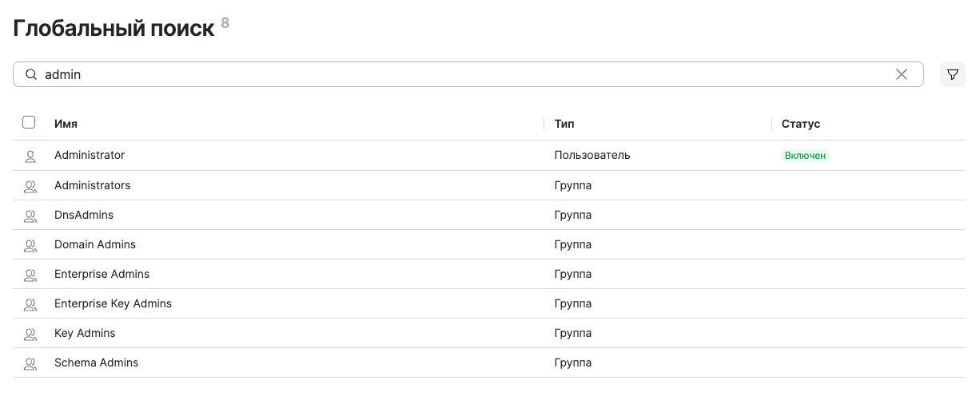Click the Administrator user icon
Viewport: 980px width, 408px height.
point(30,156)
